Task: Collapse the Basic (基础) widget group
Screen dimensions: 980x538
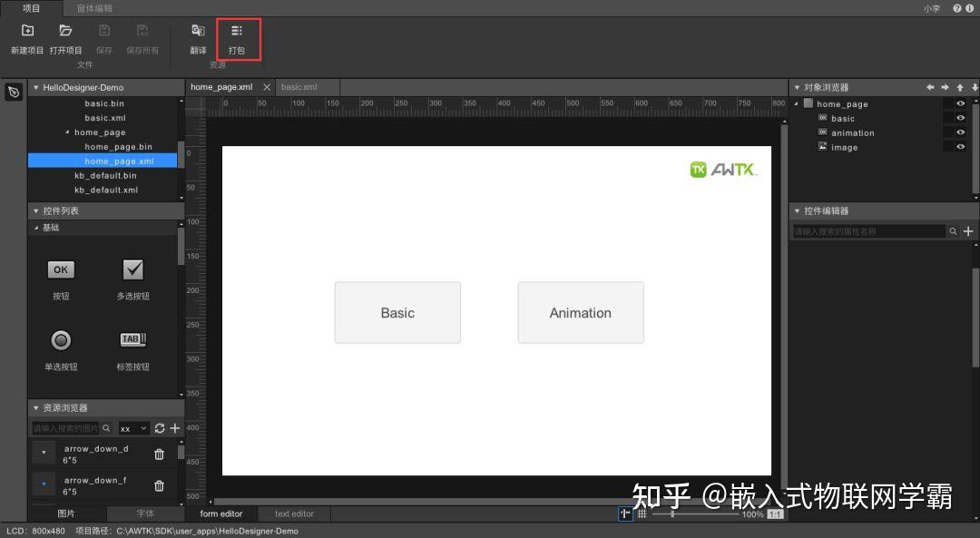Action: (x=35, y=228)
